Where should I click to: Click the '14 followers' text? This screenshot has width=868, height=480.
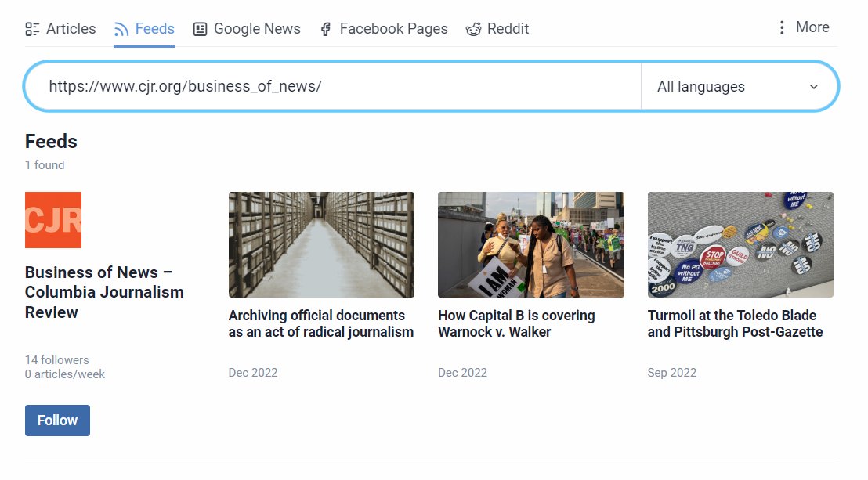tap(57, 360)
